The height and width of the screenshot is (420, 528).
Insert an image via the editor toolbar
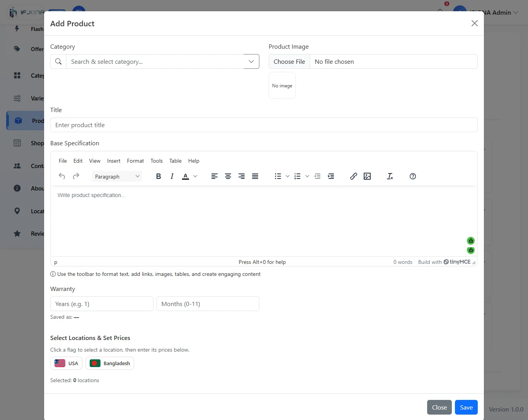(367, 176)
